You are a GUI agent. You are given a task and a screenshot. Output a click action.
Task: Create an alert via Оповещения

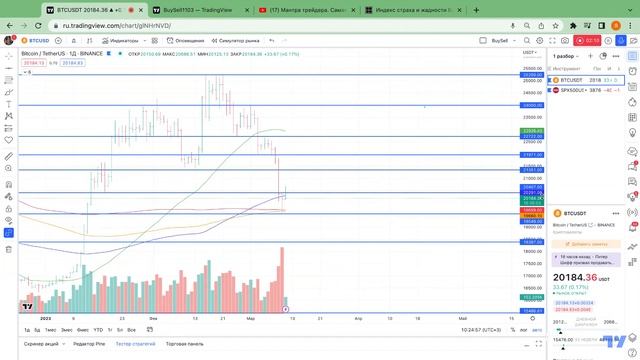[x=185, y=40]
